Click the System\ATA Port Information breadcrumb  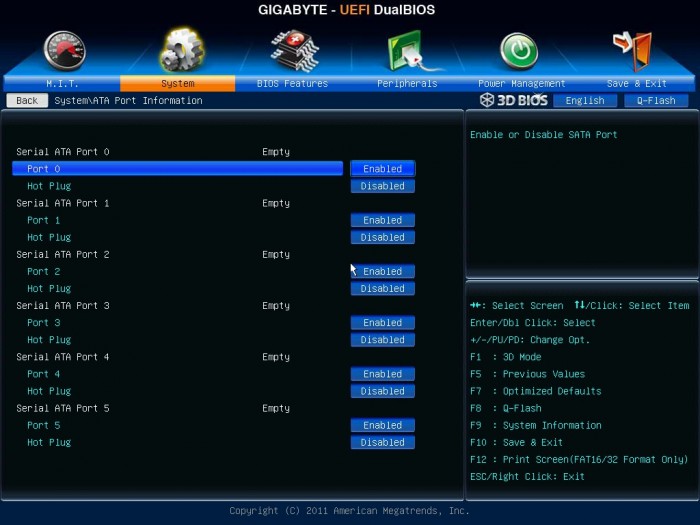click(x=129, y=100)
